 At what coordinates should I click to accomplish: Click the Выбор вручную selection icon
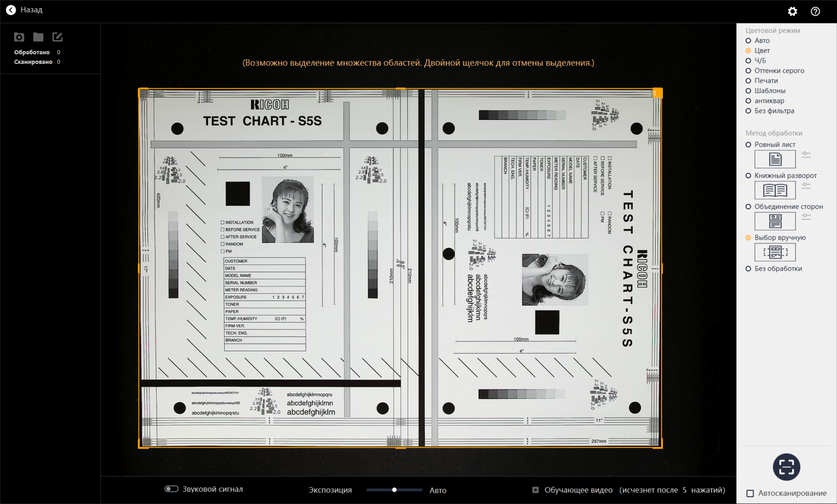click(775, 252)
